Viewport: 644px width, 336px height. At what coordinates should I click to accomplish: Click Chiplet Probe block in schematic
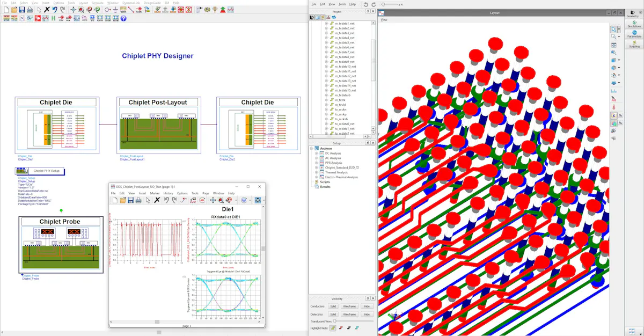(61, 245)
